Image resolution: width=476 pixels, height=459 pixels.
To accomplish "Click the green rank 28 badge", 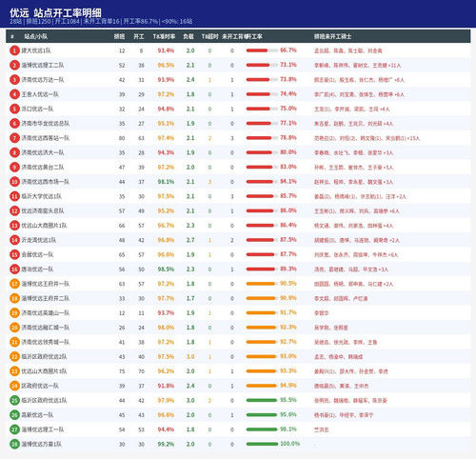I will (x=14, y=445).
